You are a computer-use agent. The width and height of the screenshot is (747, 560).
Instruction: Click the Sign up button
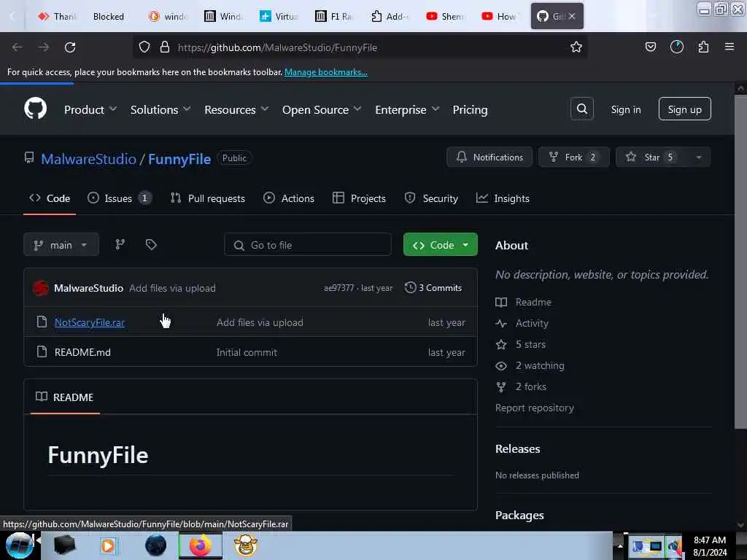coord(684,109)
